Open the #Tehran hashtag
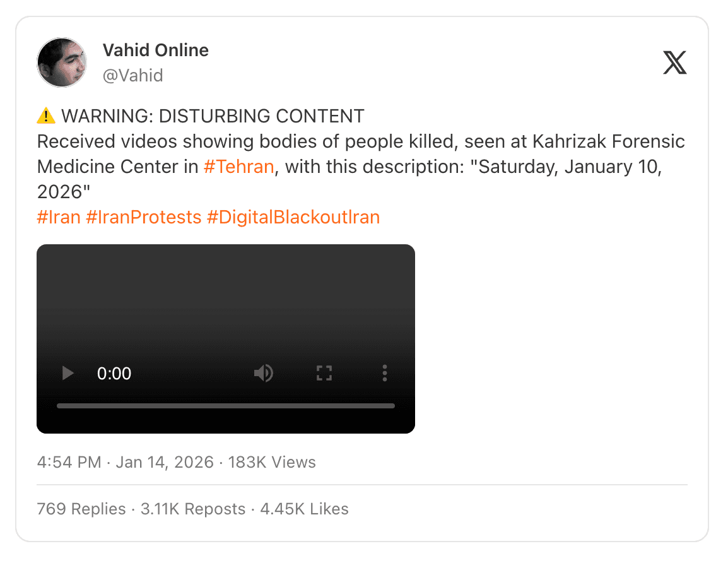 click(x=239, y=167)
